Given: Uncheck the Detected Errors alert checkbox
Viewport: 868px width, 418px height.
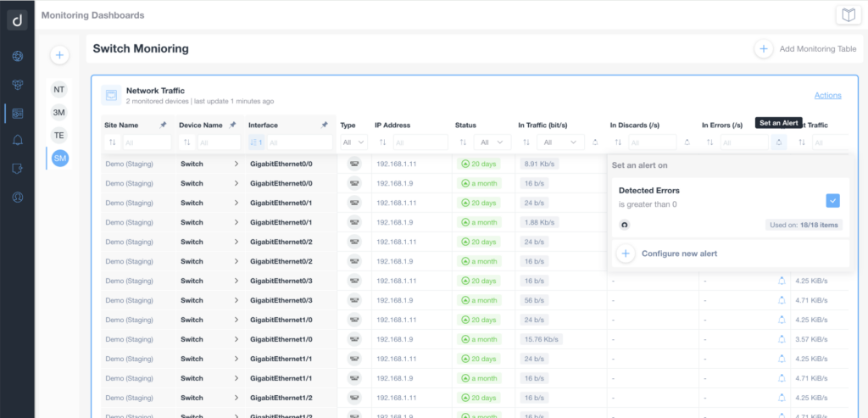Looking at the screenshot, I should click(x=832, y=200).
